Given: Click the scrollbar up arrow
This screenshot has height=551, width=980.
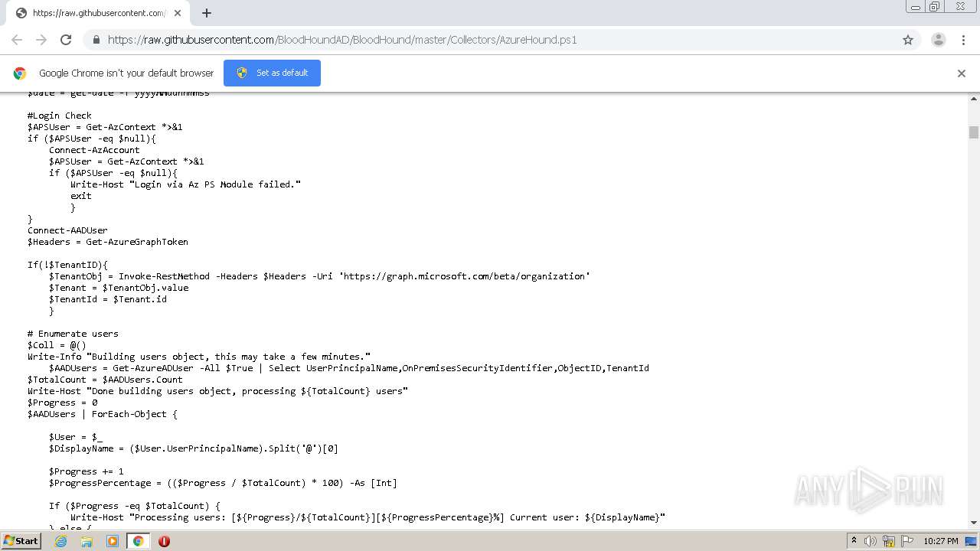Looking at the screenshot, I should pyautogui.click(x=974, y=99).
